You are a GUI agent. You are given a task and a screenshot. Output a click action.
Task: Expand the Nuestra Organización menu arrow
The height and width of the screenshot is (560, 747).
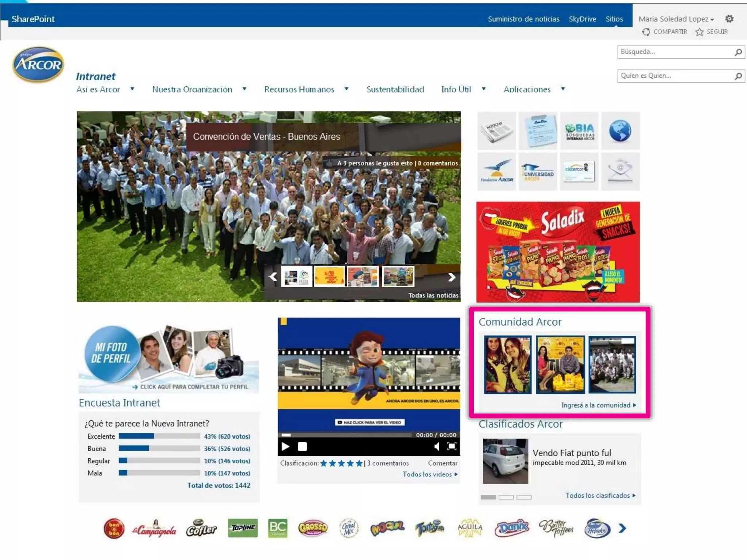pyautogui.click(x=244, y=89)
